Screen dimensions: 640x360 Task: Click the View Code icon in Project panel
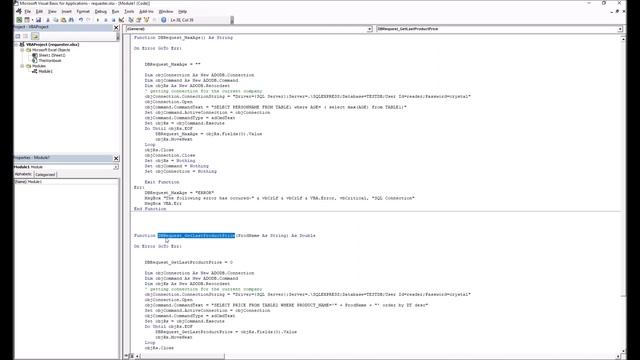click(x=18, y=36)
